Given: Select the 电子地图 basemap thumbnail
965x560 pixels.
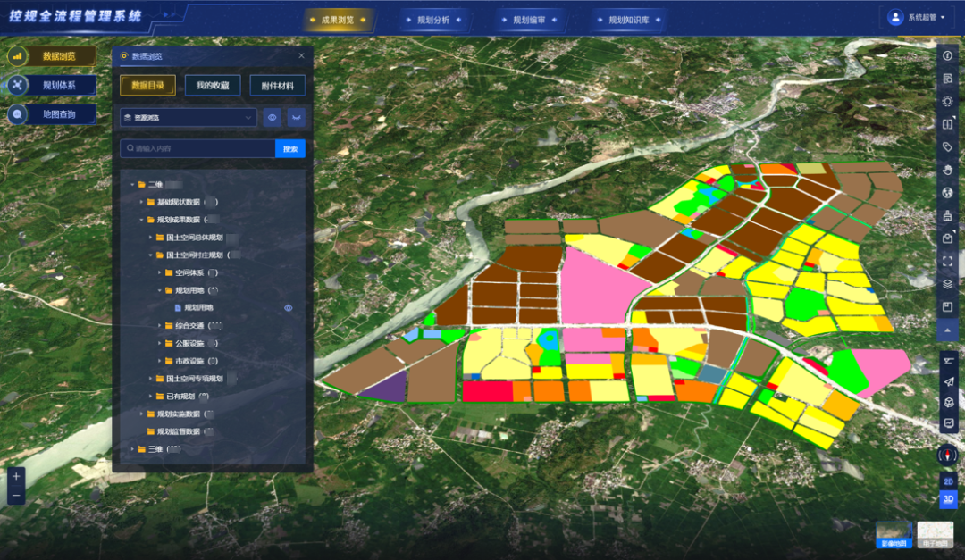Looking at the screenshot, I should [x=935, y=534].
